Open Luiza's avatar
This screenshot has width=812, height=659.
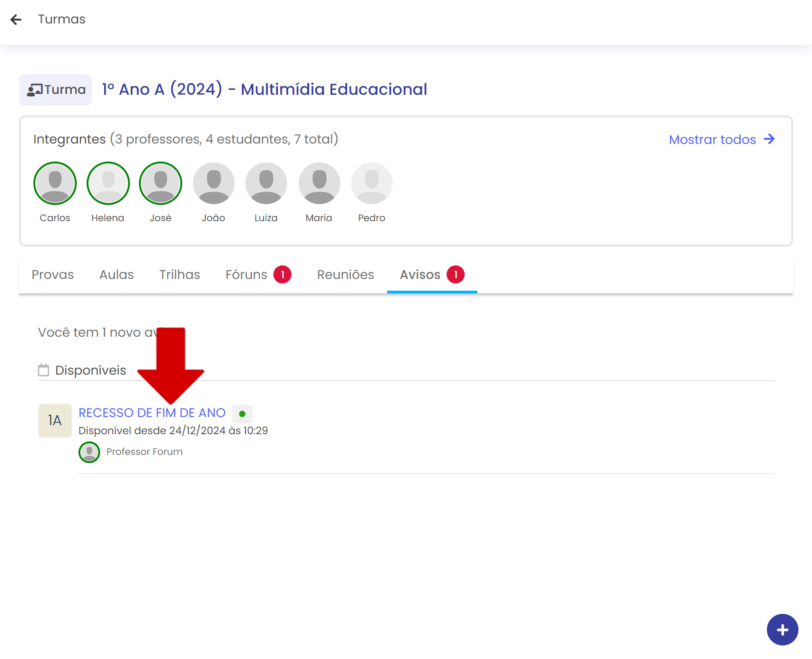(x=266, y=183)
